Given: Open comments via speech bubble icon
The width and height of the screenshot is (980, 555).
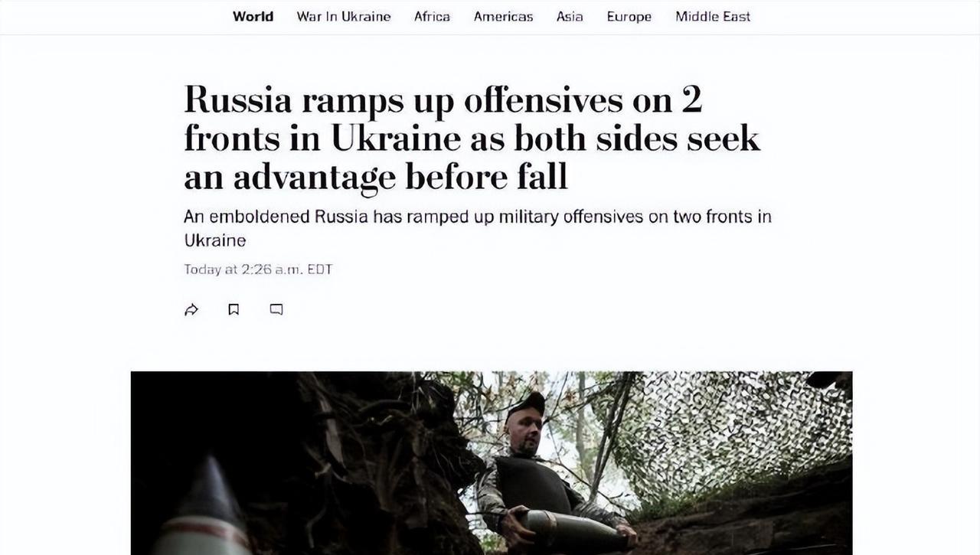Looking at the screenshot, I should (276, 309).
